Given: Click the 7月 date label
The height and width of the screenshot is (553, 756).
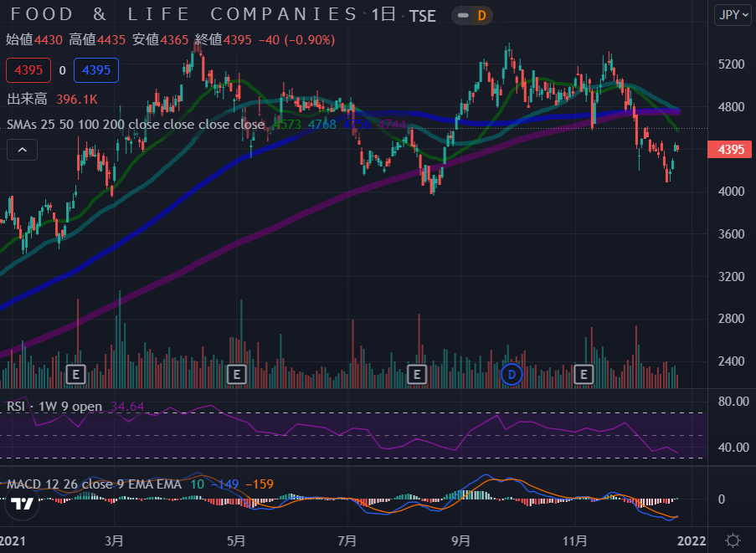Looking at the screenshot, I should pyautogui.click(x=347, y=541).
